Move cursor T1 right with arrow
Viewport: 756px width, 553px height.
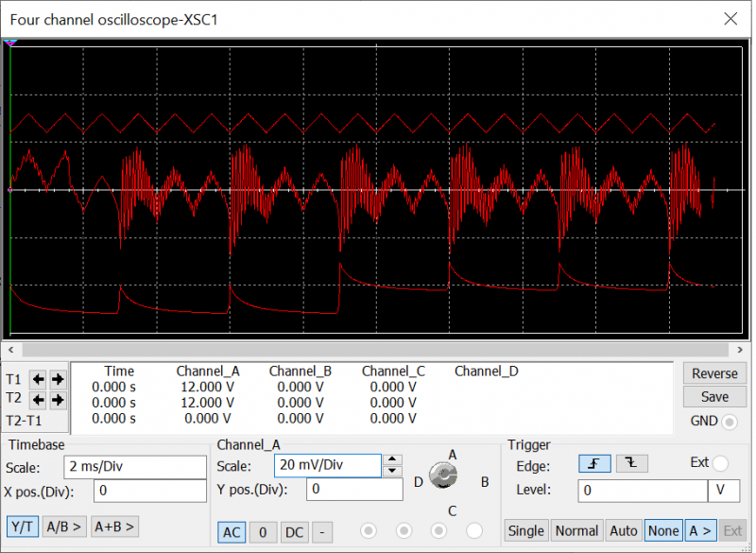click(x=58, y=379)
